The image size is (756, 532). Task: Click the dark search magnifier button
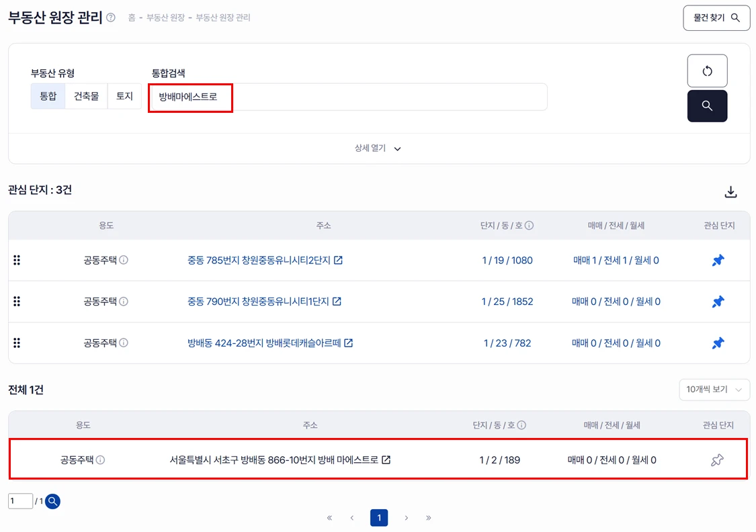pyautogui.click(x=707, y=106)
